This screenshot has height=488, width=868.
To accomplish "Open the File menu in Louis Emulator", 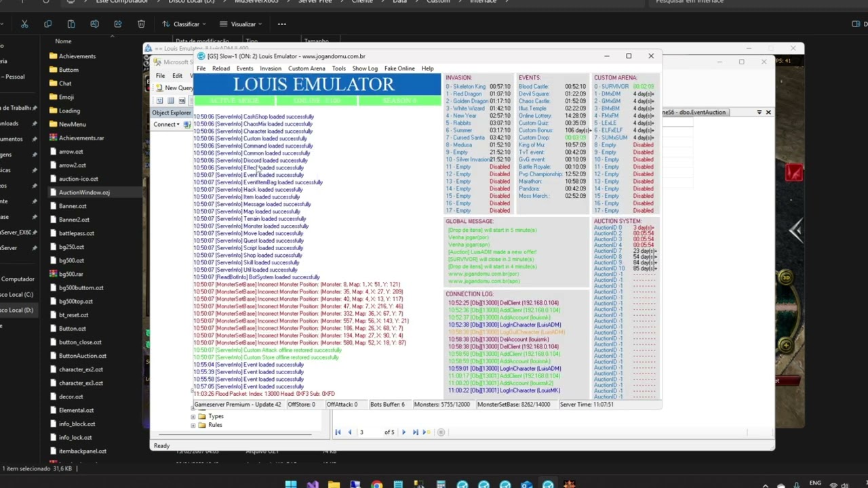I will tap(201, 68).
